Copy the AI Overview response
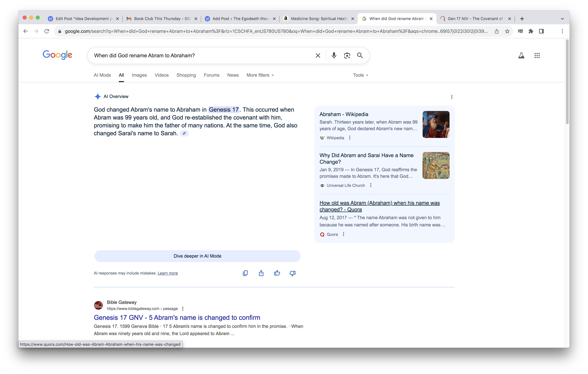 [245, 273]
